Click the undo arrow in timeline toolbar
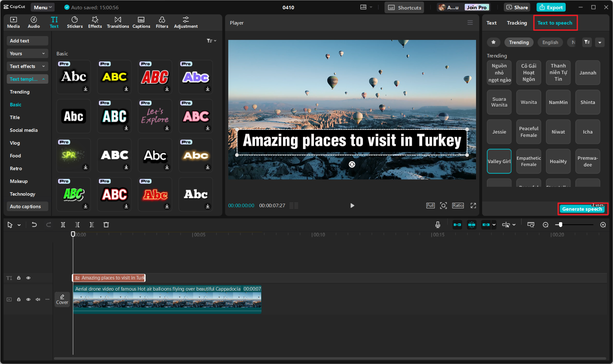Screen dimensions: 613x364 pyautogui.click(x=34, y=225)
